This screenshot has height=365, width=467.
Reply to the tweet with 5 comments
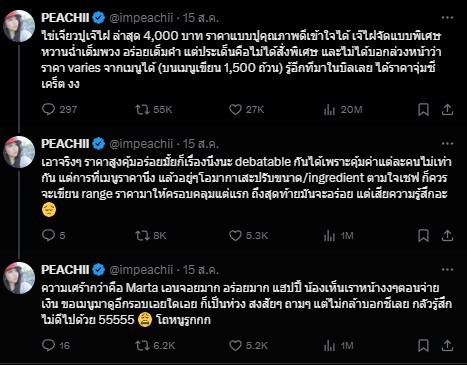[53, 235]
